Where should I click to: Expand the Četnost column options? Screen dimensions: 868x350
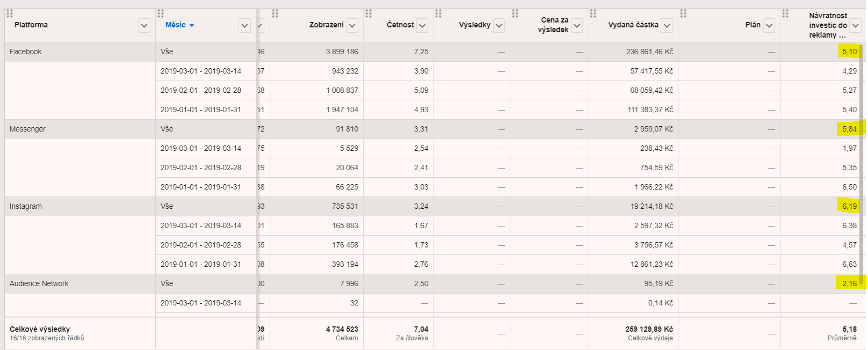(422, 25)
